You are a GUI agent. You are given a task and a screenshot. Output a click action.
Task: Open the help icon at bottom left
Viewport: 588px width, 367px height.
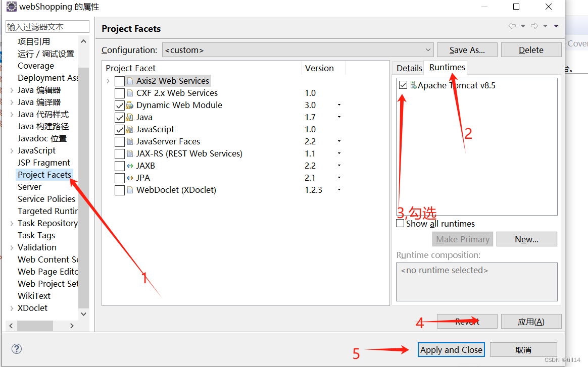coord(17,349)
